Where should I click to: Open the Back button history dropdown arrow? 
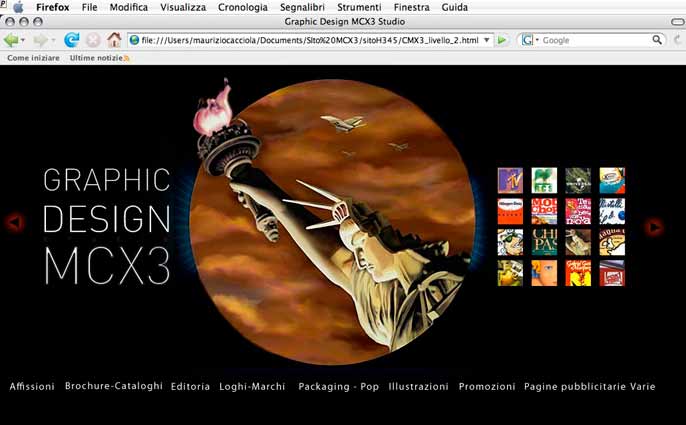23,40
